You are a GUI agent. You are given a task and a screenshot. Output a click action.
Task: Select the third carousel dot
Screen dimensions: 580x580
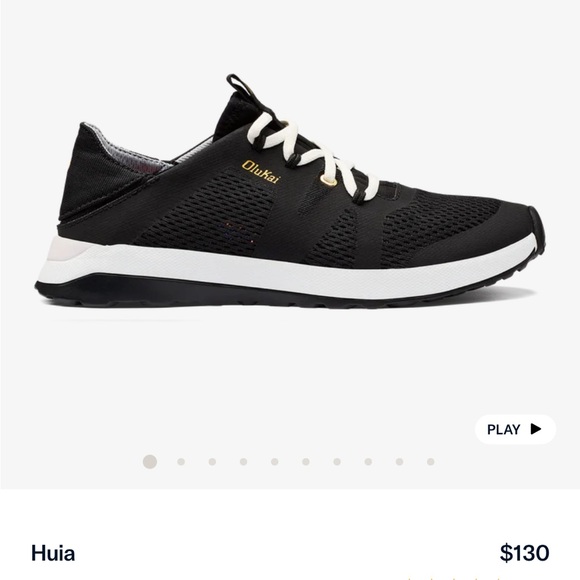click(212, 462)
